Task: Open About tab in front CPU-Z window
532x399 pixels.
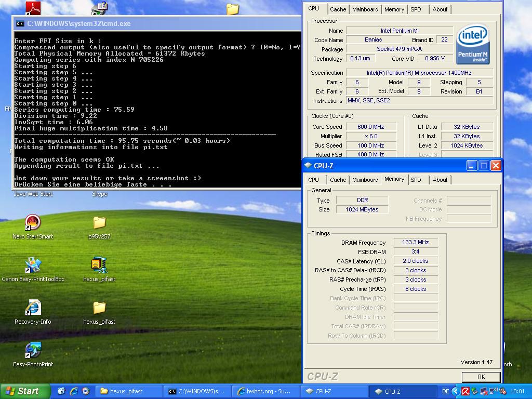Action: click(440, 180)
